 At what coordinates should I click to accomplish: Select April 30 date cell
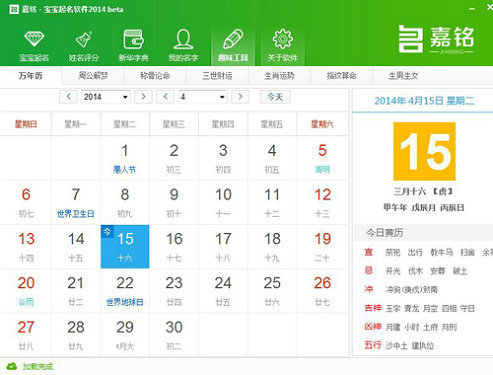point(174,335)
